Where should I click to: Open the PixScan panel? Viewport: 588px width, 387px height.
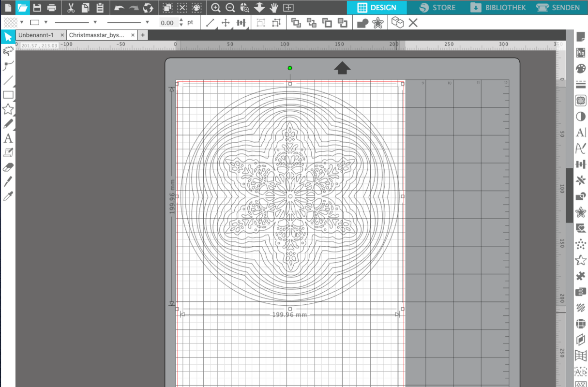[580, 53]
